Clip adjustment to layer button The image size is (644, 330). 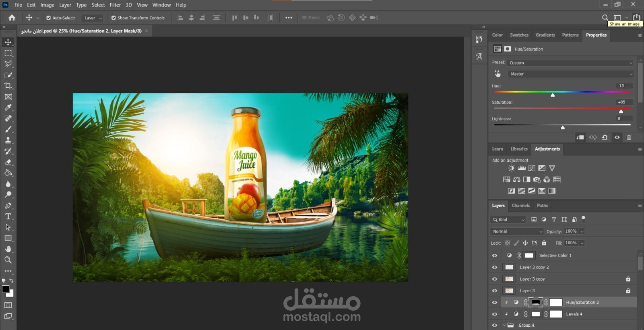click(x=580, y=137)
